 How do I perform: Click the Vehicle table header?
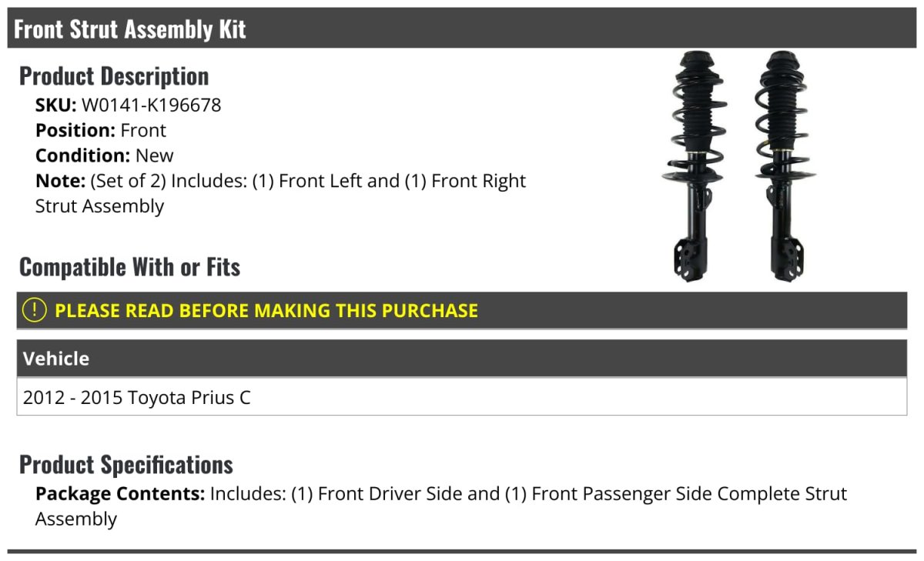tap(56, 359)
